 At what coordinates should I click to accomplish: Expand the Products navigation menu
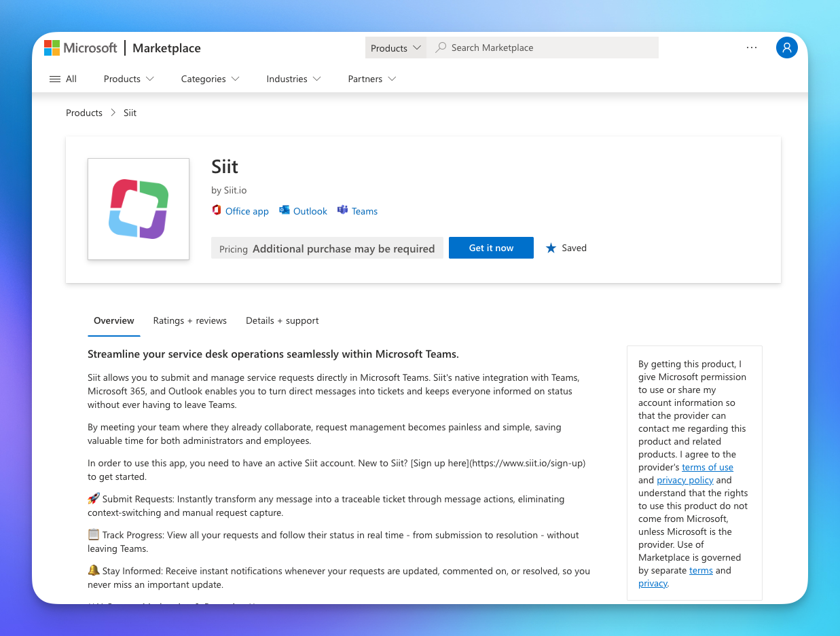coord(129,79)
